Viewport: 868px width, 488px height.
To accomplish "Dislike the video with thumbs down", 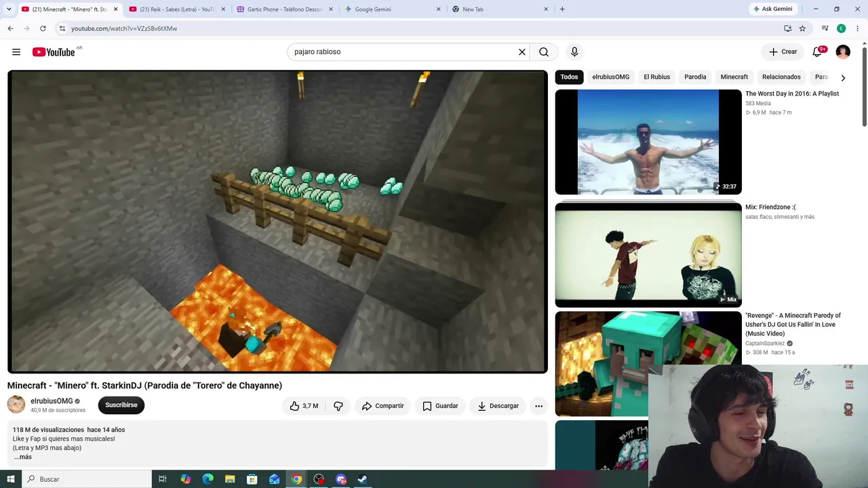I will pyautogui.click(x=338, y=406).
